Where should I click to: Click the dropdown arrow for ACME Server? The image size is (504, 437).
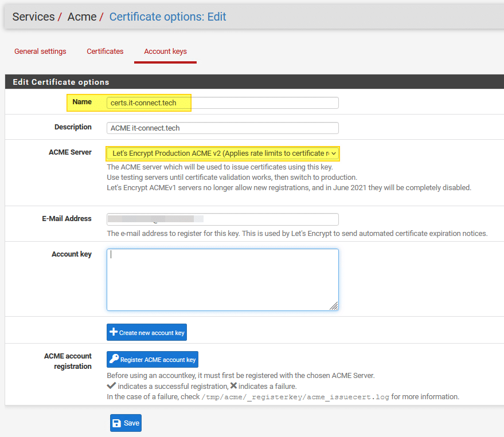point(333,153)
